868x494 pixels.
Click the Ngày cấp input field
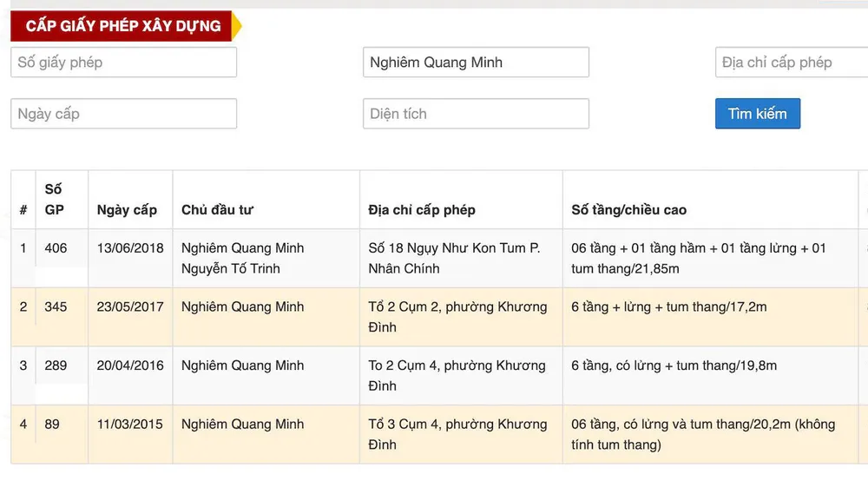click(124, 114)
